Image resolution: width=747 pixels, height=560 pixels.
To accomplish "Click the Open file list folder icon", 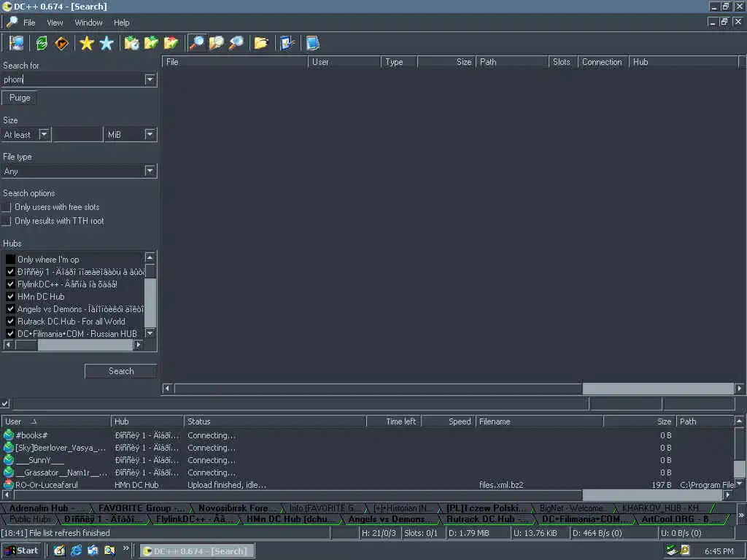I will 261,43.
